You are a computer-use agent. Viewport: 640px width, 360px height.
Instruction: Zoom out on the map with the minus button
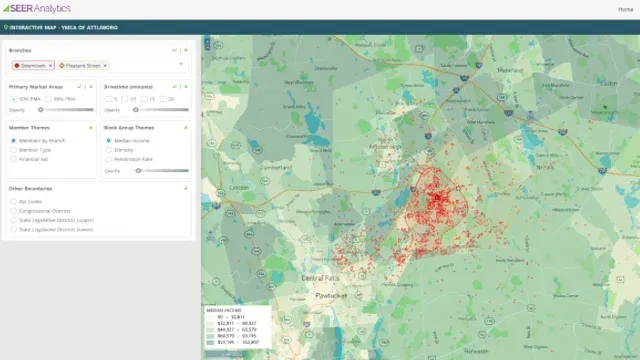click(207, 47)
